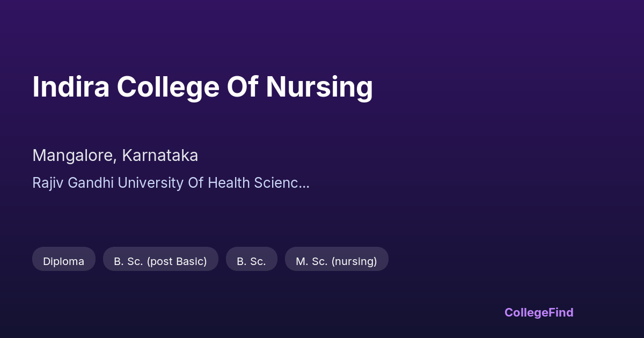Click the word "Nursing" in the title
Image resolution: width=644 pixels, height=338 pixels.
coord(319,87)
